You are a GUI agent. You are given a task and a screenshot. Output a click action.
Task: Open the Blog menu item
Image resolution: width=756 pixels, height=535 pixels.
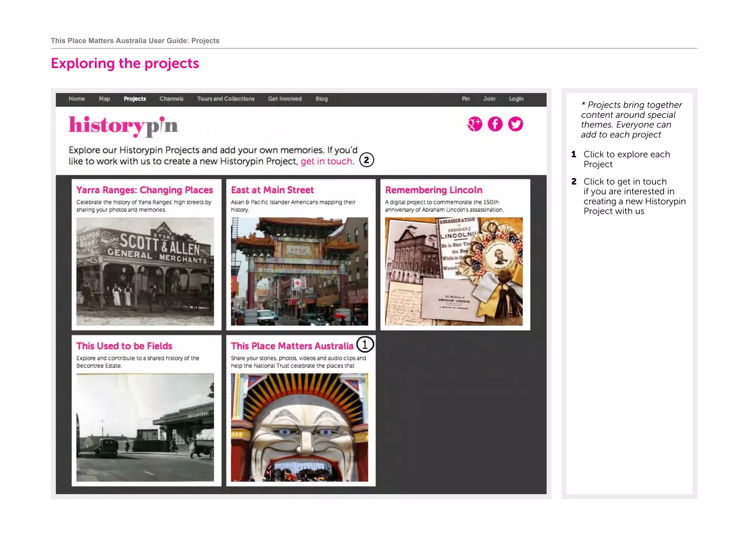coord(322,99)
